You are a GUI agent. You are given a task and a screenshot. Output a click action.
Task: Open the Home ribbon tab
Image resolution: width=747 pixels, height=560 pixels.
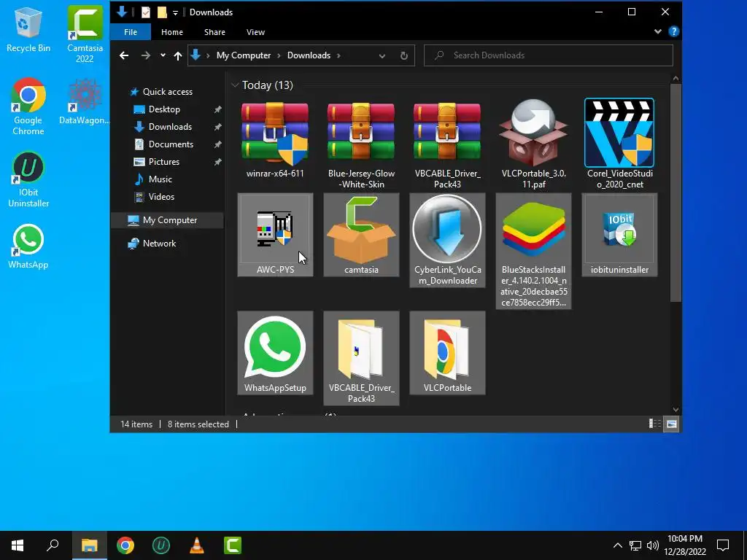[x=172, y=32]
